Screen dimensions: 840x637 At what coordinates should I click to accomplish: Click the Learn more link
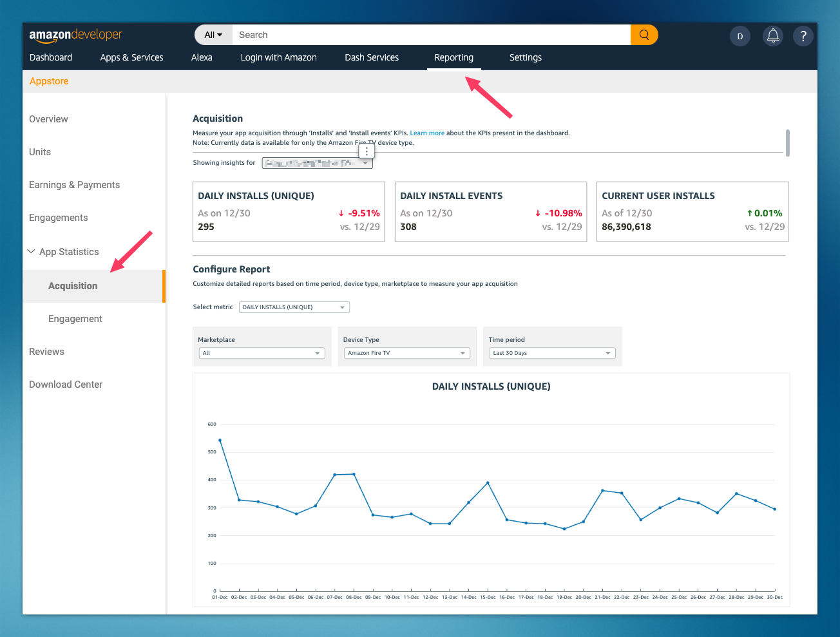[427, 133]
